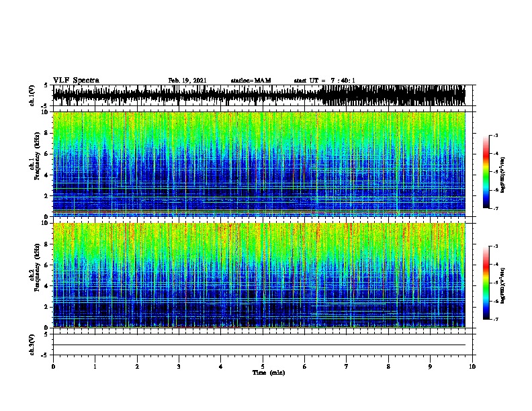Click the upper color bar's log(PSD) unit label
Viewport: 532px width, 411px height.
[503, 175]
